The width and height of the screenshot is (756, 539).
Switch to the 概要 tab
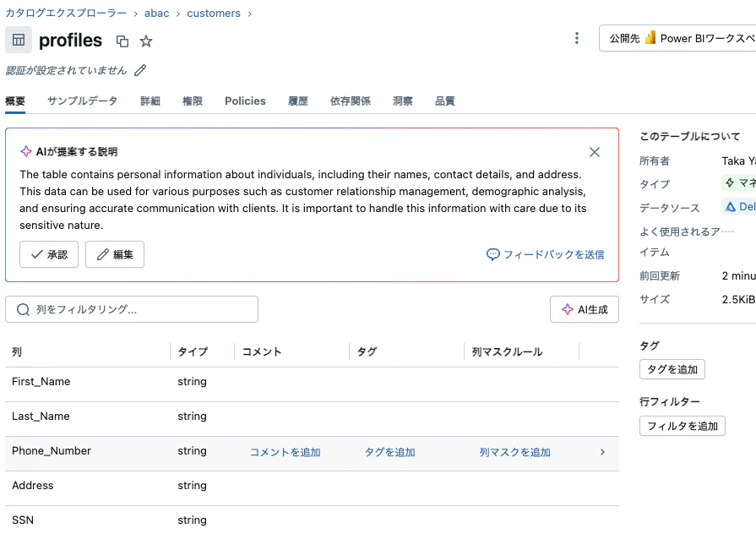[15, 101]
